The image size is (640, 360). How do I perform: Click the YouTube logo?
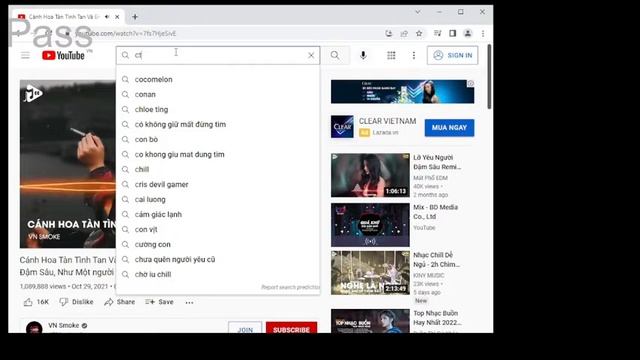[63, 55]
